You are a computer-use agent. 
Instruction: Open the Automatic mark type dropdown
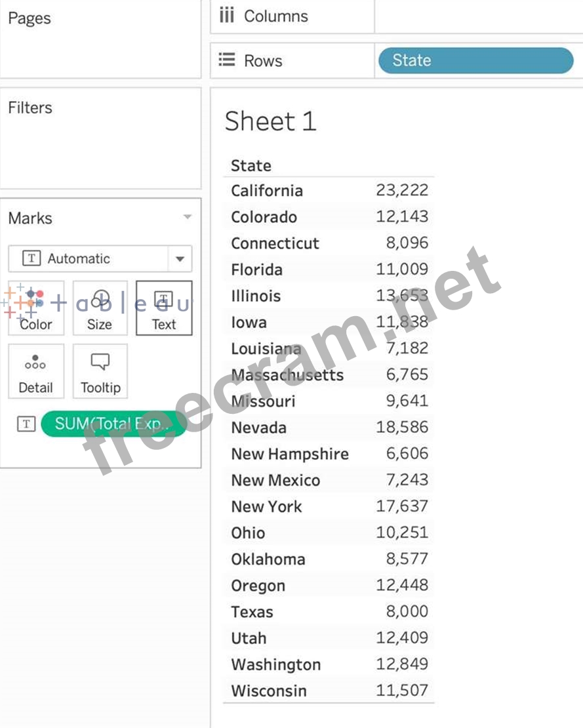pyautogui.click(x=180, y=259)
